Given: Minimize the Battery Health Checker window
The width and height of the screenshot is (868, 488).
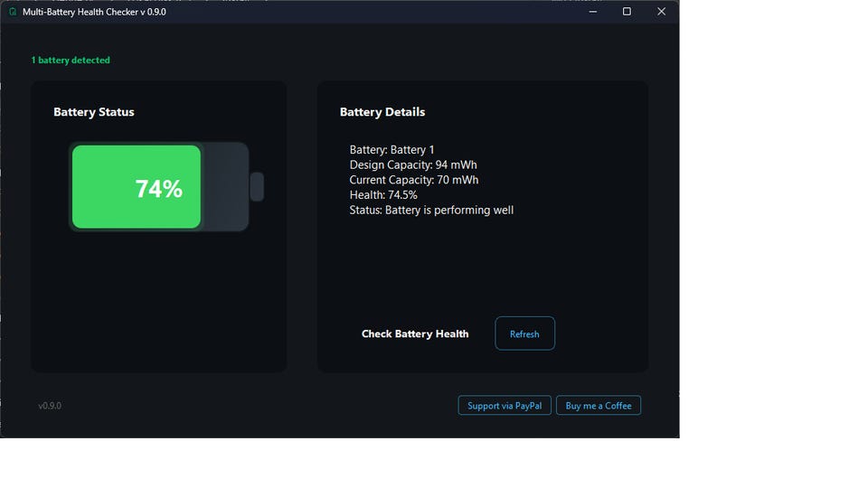Looking at the screenshot, I should (592, 12).
